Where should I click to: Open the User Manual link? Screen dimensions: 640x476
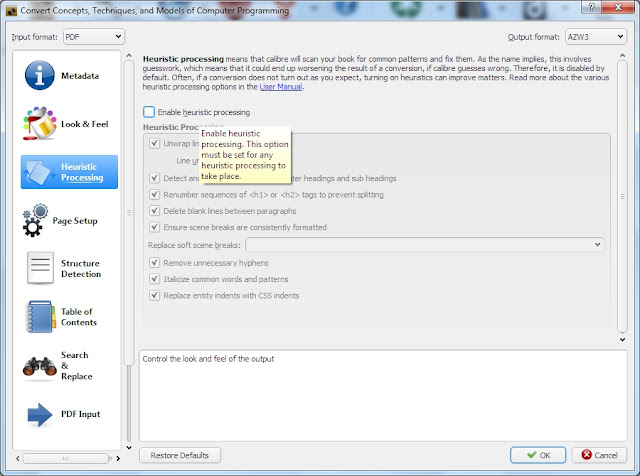click(281, 87)
